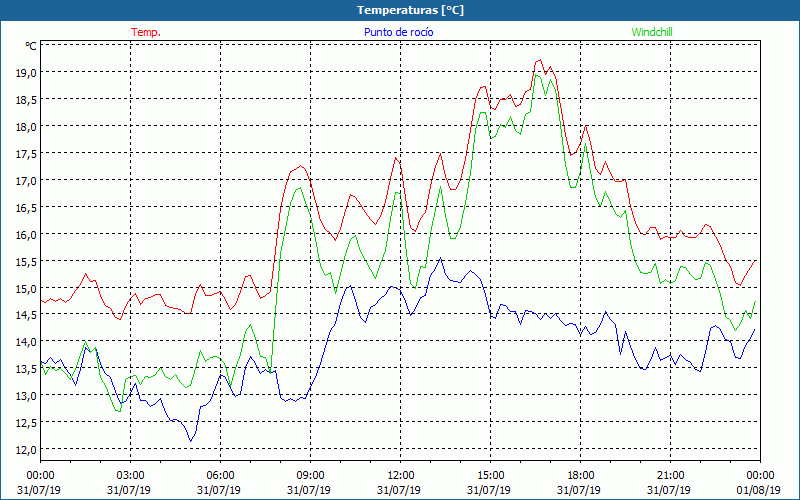This screenshot has width=800, height=500.
Task: Click the 18,5 y-axis value
Action: [x=26, y=99]
